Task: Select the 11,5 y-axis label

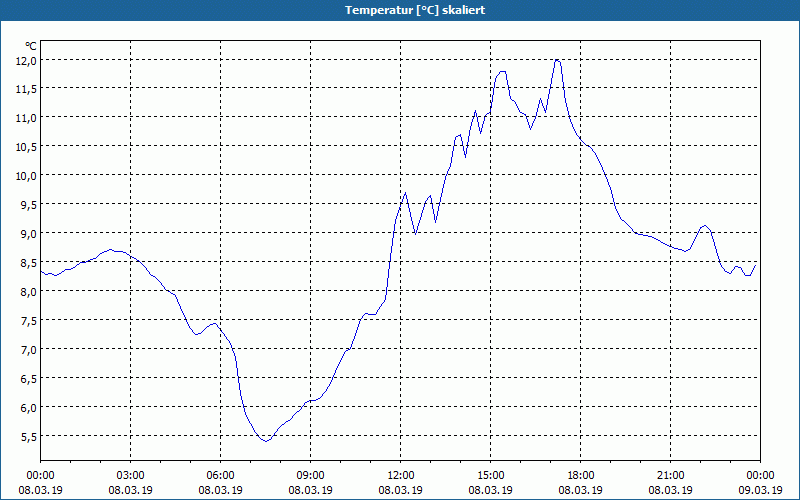Action: (27, 90)
